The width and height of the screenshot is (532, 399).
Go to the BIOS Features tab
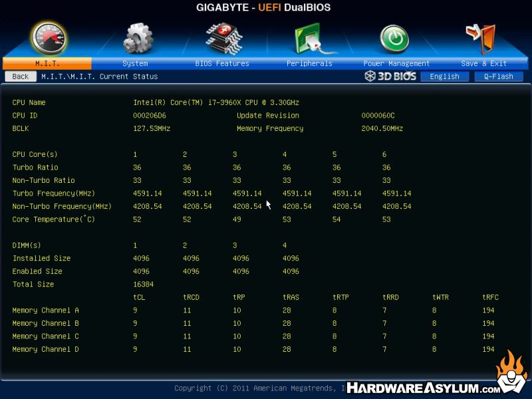tap(222, 63)
